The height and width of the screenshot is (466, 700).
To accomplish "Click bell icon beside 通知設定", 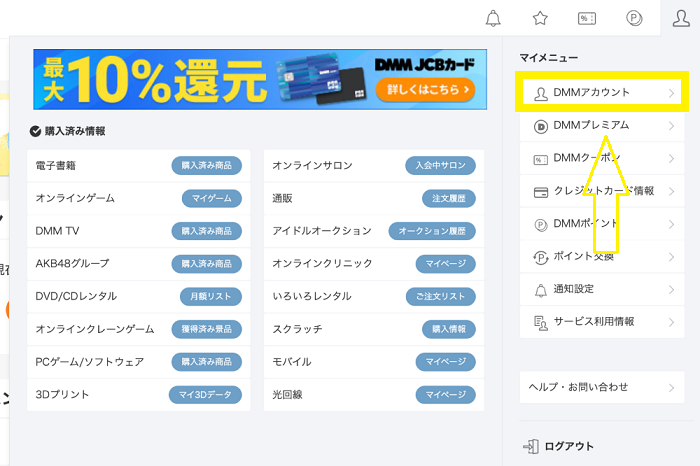I will point(541,291).
